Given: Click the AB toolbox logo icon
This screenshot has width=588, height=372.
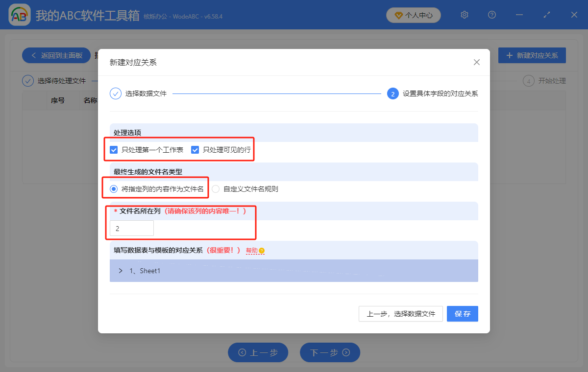Looking at the screenshot, I should 19,15.
